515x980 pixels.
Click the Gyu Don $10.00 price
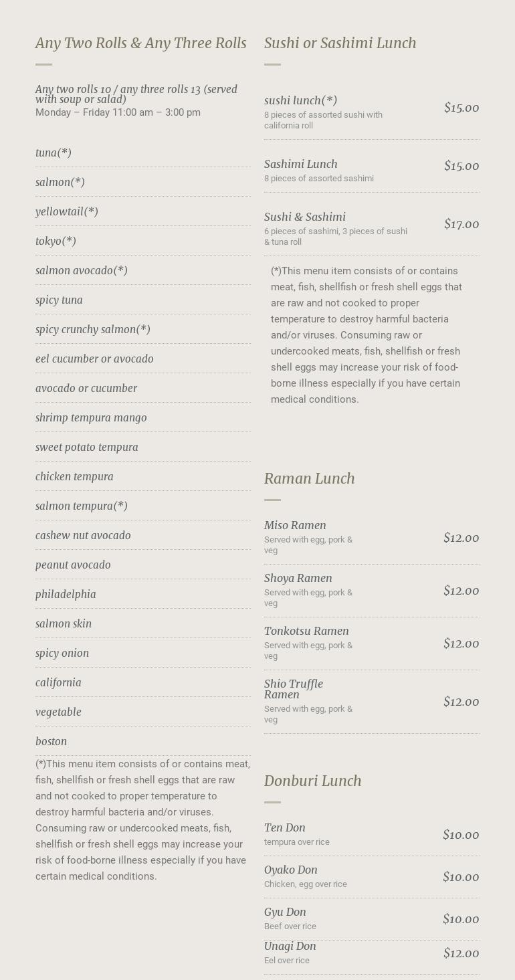[x=461, y=919]
